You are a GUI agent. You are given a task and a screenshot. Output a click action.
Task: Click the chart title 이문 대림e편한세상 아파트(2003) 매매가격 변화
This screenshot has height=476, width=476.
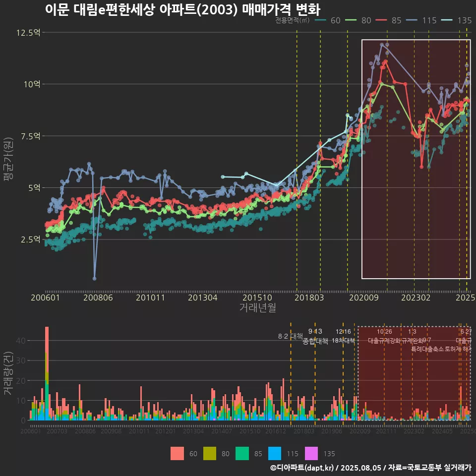[x=183, y=9]
